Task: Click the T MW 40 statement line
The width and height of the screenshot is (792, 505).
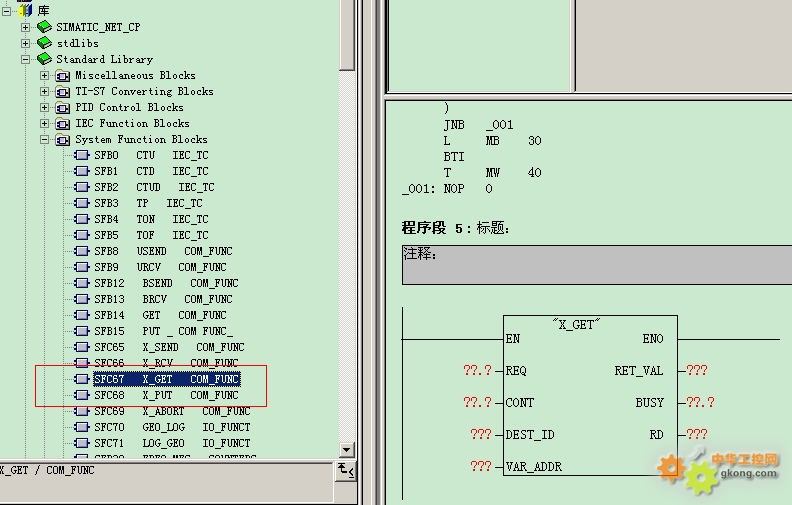Action: click(492, 173)
